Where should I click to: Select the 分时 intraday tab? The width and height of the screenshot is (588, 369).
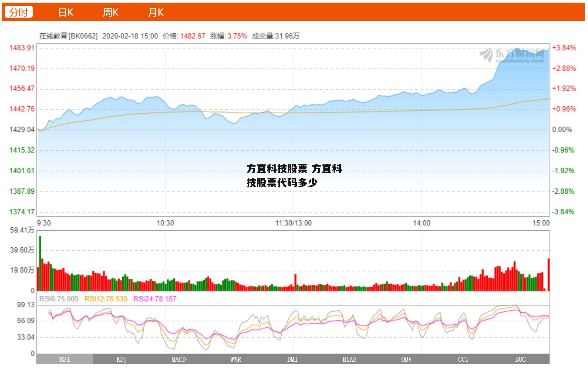tap(18, 12)
